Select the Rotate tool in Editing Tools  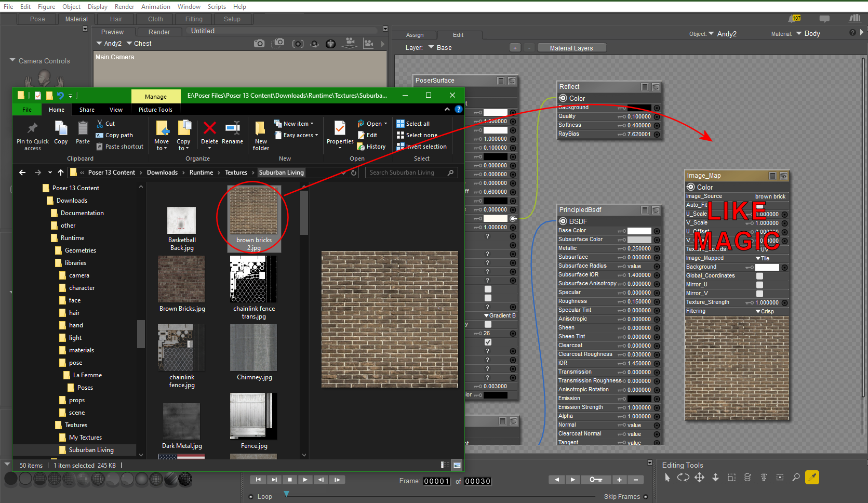683,477
